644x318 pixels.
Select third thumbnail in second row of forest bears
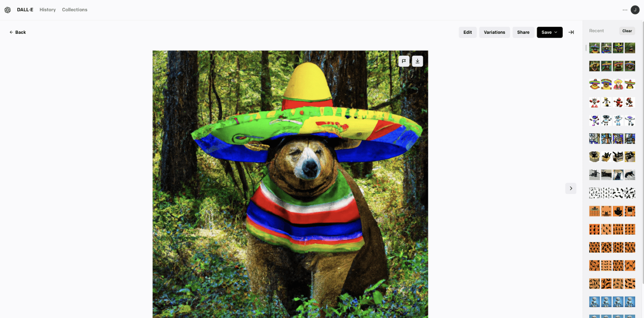(x=618, y=66)
